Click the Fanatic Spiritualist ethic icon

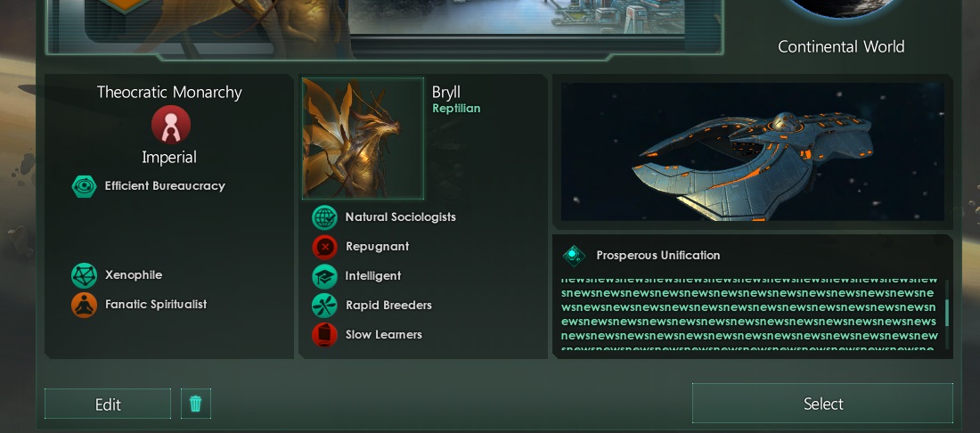tap(84, 305)
